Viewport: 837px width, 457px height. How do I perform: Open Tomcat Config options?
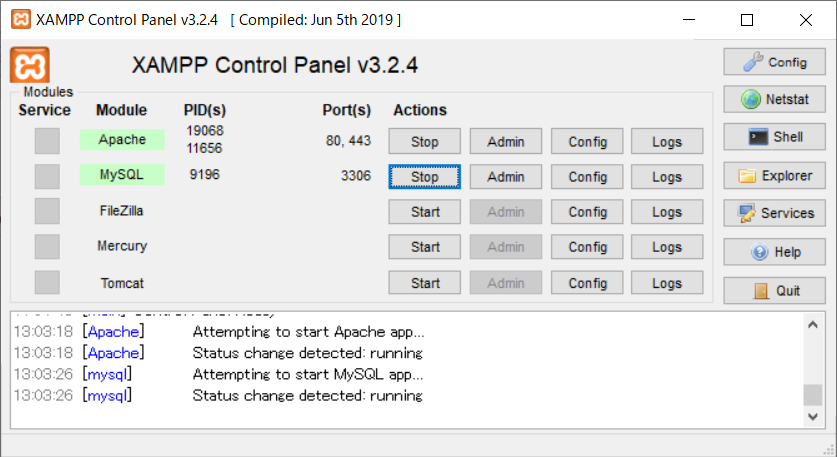tap(587, 283)
